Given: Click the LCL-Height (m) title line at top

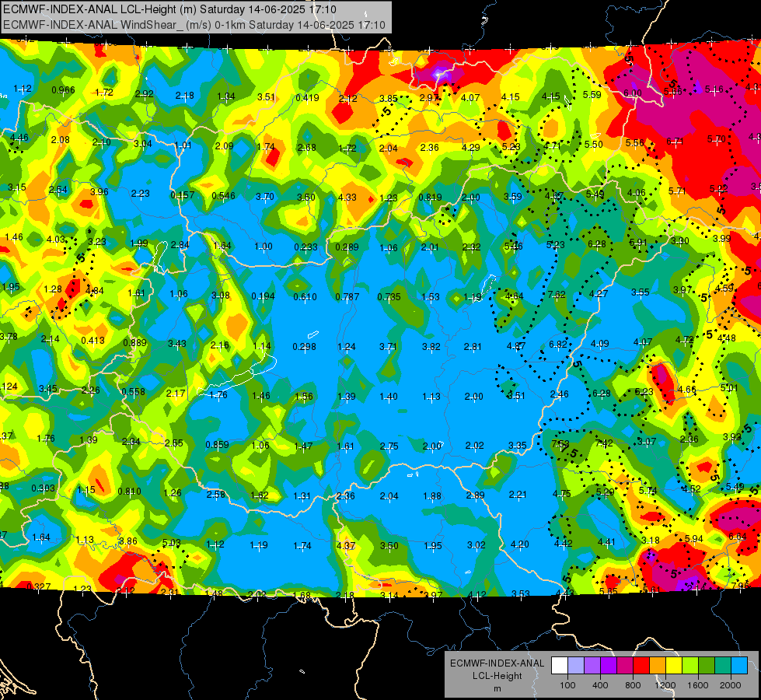Looking at the screenshot, I should tap(170, 9).
